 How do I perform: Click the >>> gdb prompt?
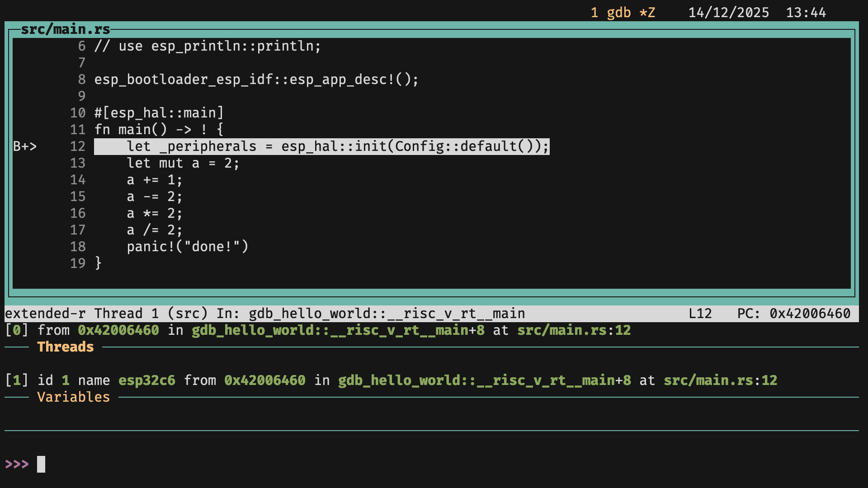[17, 464]
